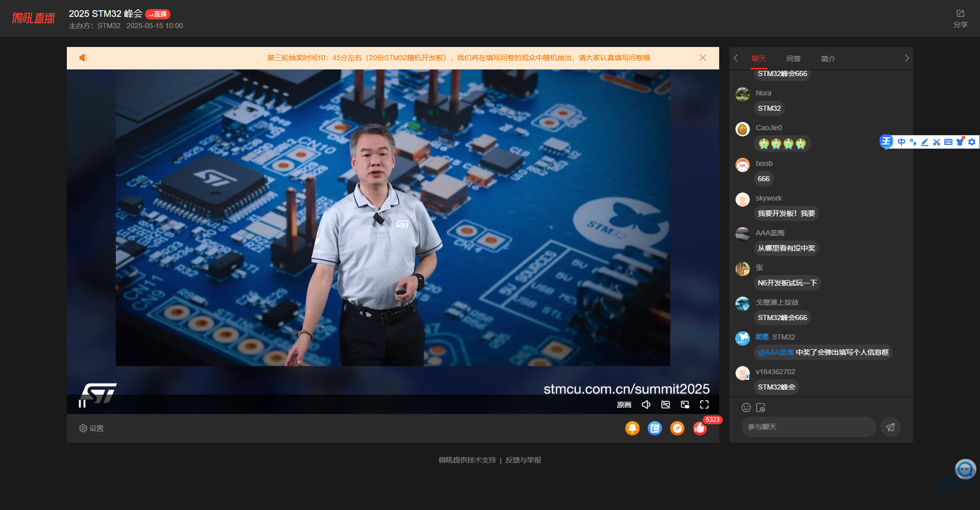
Task: Switch to the 问答 tab
Action: [793, 59]
